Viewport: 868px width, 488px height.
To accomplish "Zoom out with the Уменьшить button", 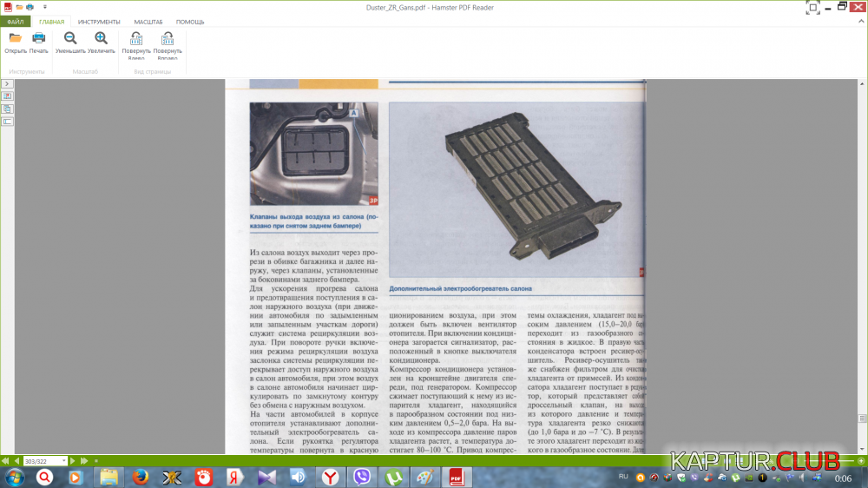I will tap(70, 38).
